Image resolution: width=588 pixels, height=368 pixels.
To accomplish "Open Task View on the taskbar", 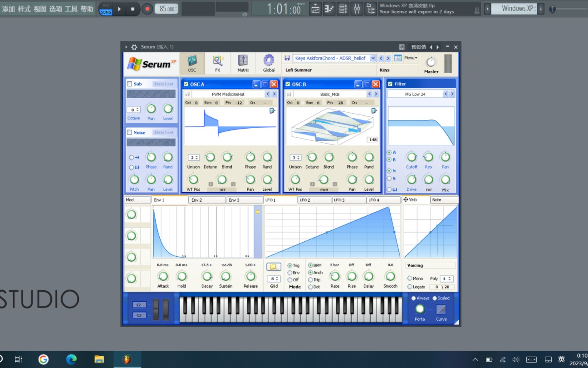I will 18,359.
